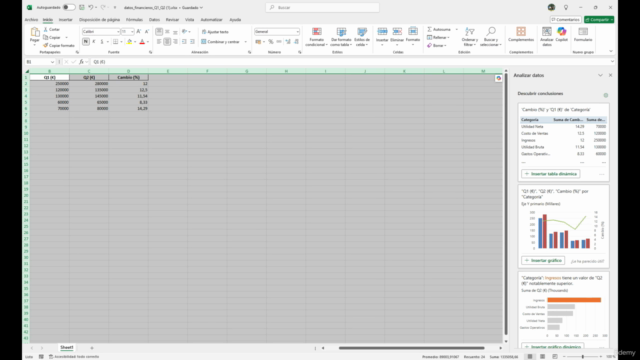
Task: Click the Copiar formato paintbrush
Action: coord(46,45)
